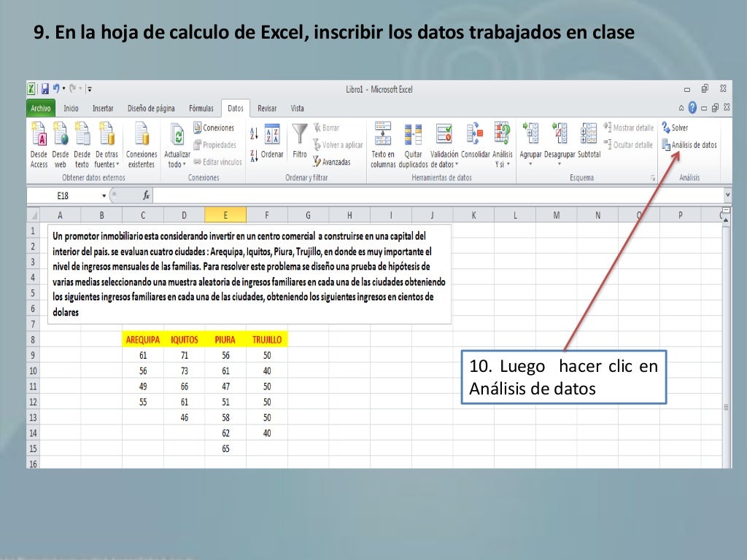Viewport: 747px width, 560px height.
Task: Open the Esquema dialog launcher
Action: click(x=653, y=178)
